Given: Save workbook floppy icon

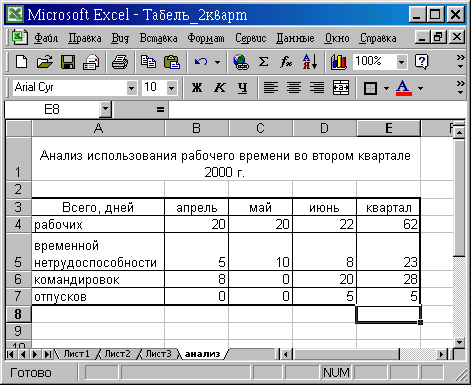Looking at the screenshot, I should pos(68,62).
